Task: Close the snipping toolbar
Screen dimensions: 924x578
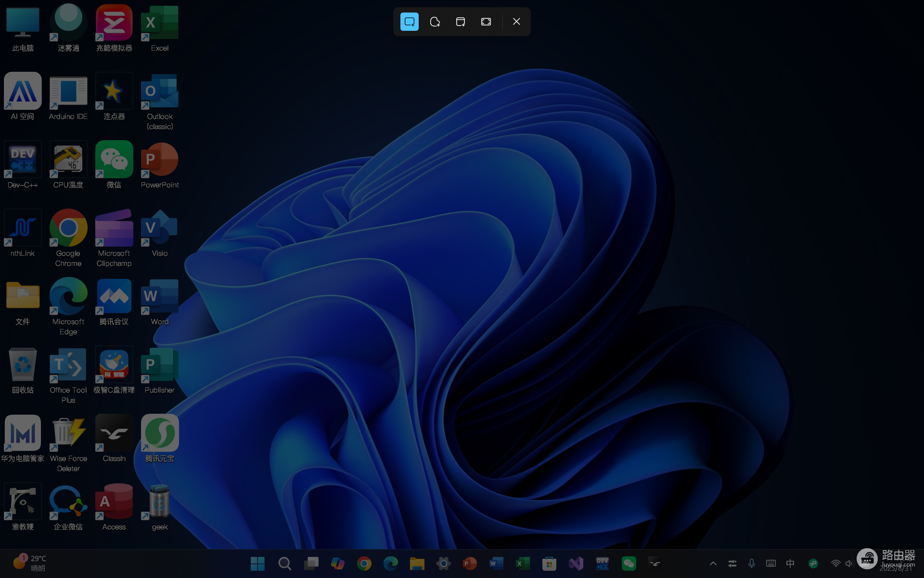Action: pyautogui.click(x=516, y=22)
